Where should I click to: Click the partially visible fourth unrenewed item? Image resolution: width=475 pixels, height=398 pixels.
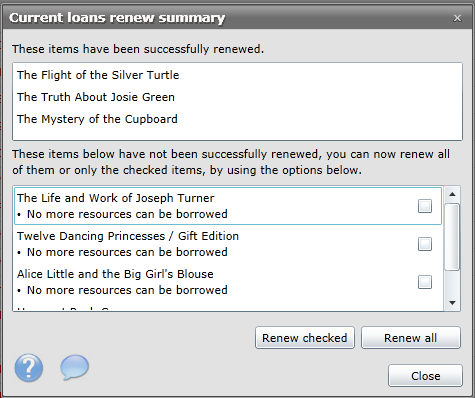point(228,307)
